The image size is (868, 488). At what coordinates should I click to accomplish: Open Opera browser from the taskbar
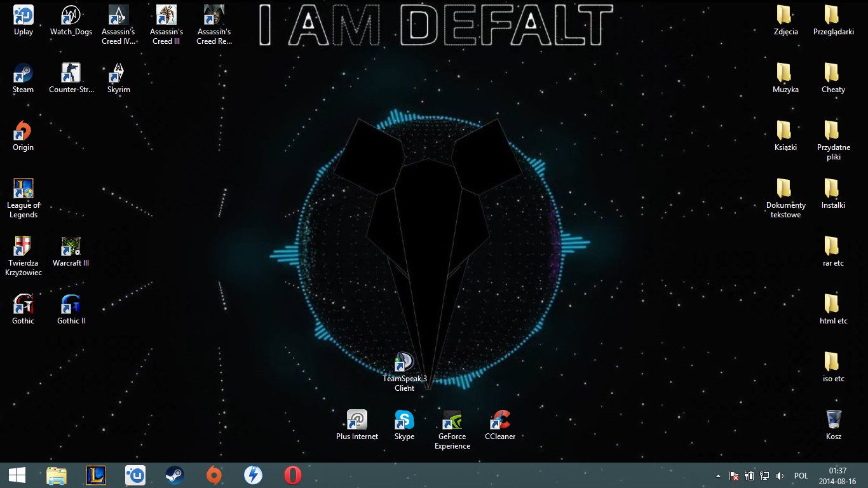pos(293,475)
